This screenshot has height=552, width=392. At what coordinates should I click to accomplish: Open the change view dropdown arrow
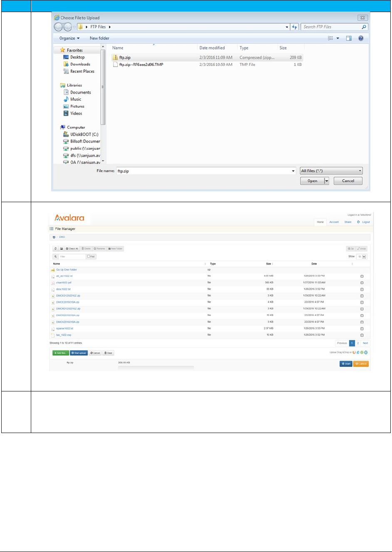(x=337, y=38)
